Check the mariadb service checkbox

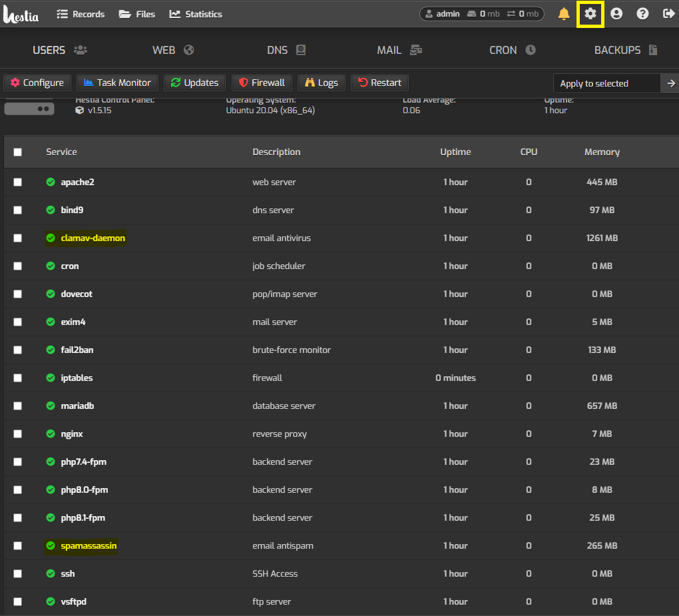(x=18, y=406)
